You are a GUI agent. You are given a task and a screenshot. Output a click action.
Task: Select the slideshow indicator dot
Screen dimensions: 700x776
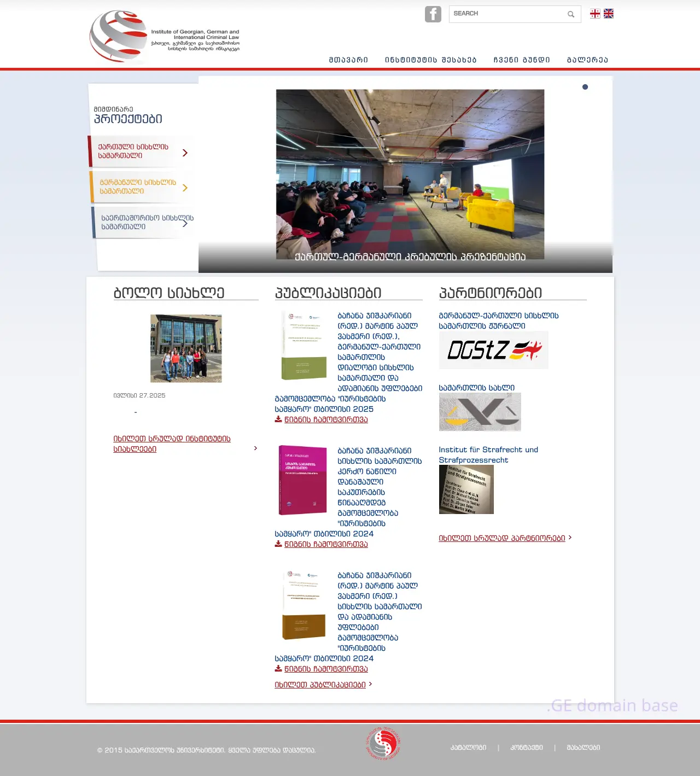tap(585, 87)
